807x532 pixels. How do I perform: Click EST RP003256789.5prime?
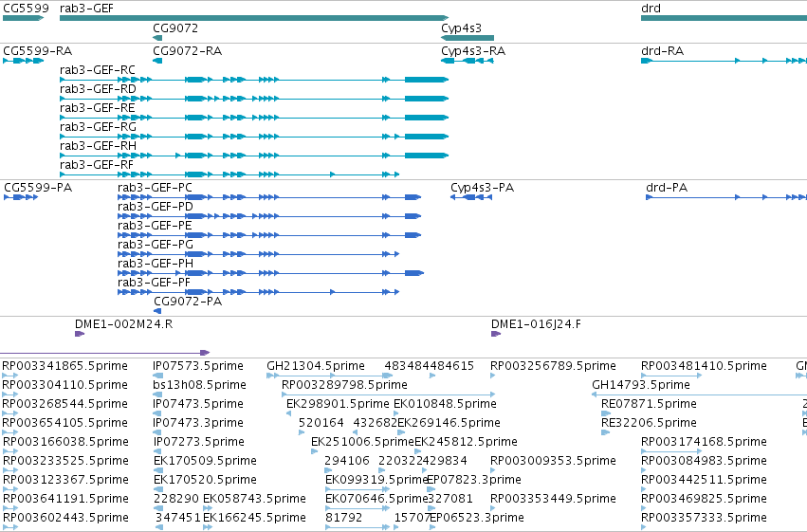point(553,366)
